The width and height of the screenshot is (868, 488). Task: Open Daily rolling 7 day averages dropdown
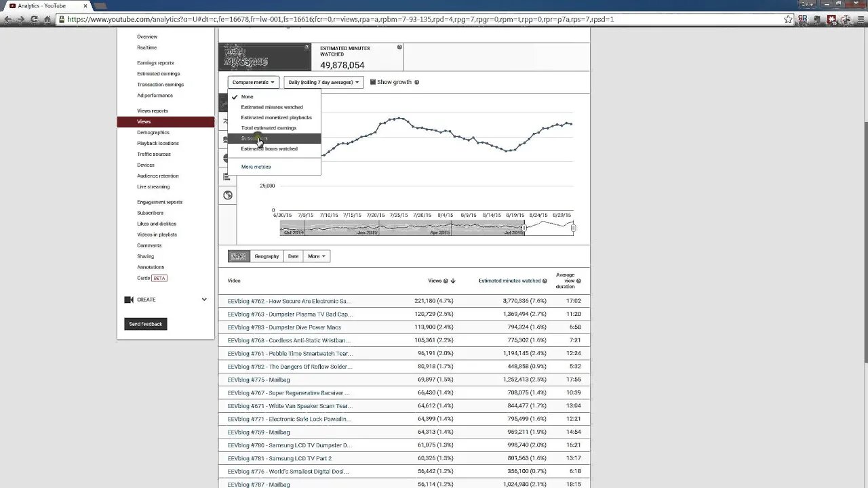click(x=323, y=82)
